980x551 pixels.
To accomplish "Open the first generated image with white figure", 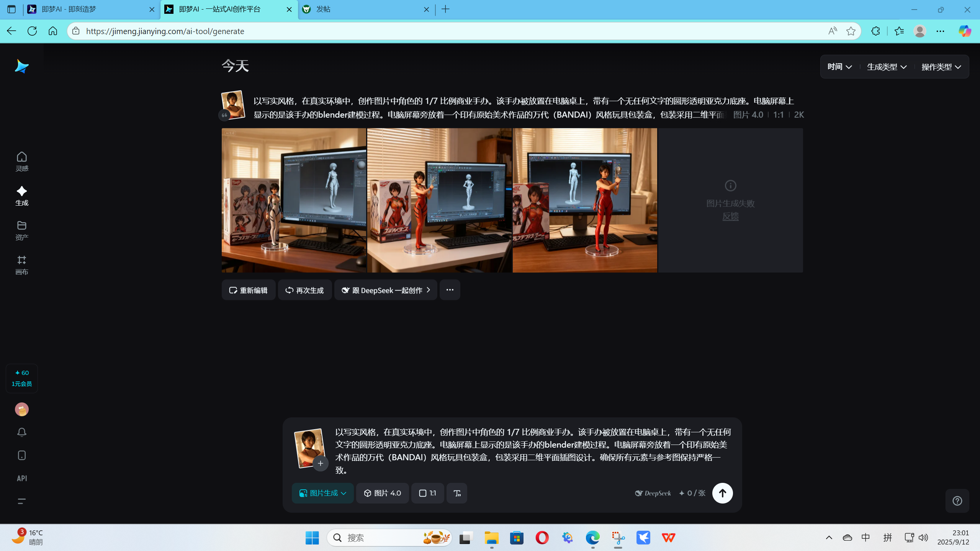I will [294, 200].
